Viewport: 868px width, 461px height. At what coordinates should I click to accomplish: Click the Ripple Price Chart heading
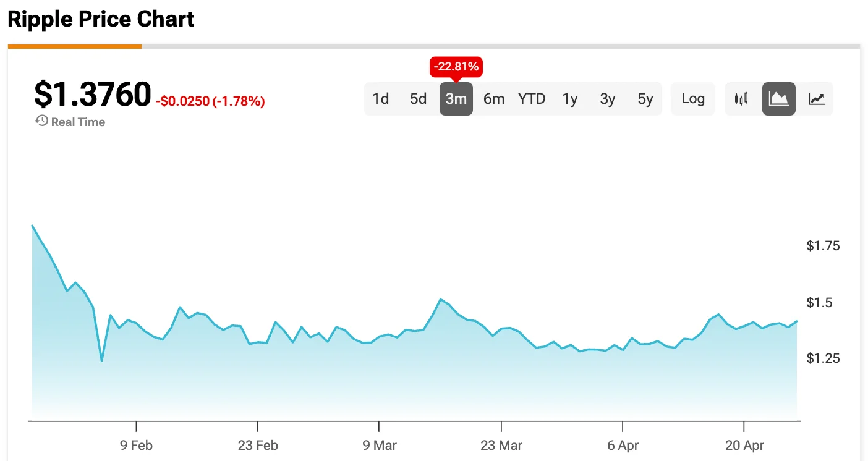101,20
